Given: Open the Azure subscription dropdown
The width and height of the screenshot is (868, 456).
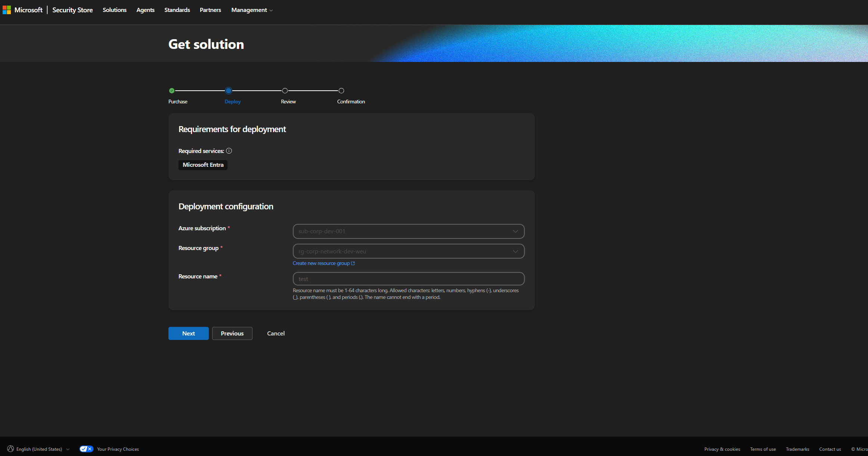Looking at the screenshot, I should 408,231.
